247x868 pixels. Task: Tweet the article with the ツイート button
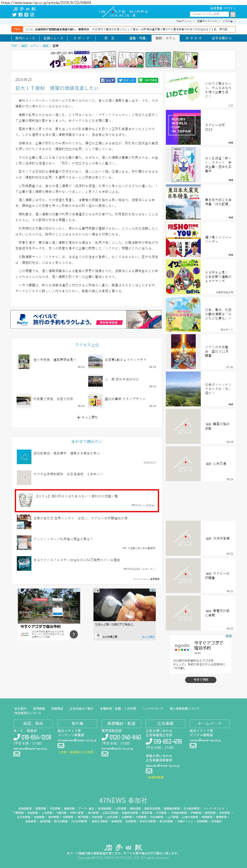pos(127,80)
